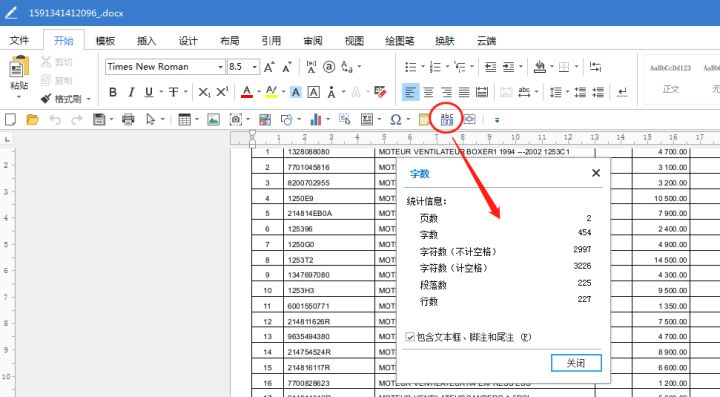Viewport: 720px width, 397px height.
Task: Toggle Underline formatting
Action: (149, 92)
